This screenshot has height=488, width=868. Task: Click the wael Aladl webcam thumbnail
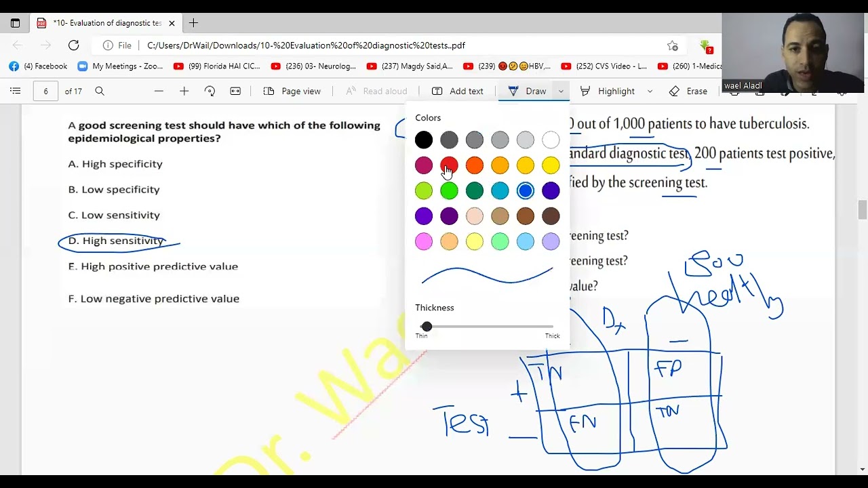[793, 52]
